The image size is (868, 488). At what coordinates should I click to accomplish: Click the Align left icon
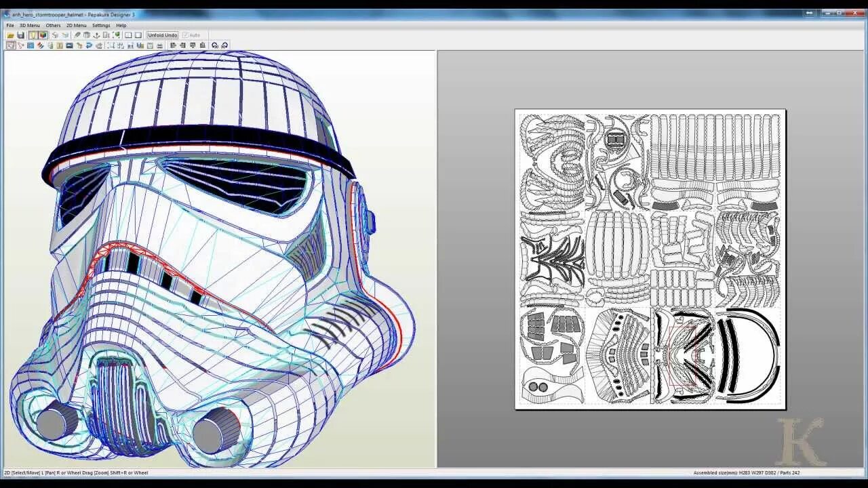(x=173, y=45)
